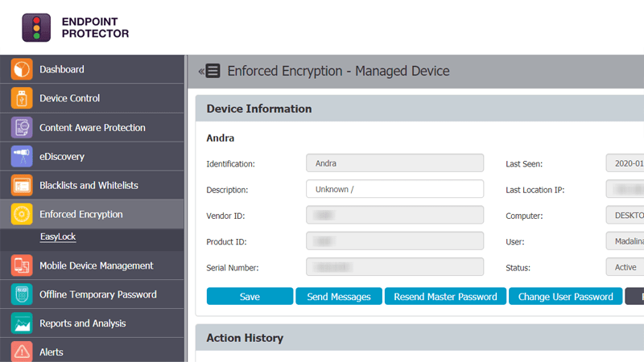
Task: Click the Vendor ID field
Action: [394, 215]
